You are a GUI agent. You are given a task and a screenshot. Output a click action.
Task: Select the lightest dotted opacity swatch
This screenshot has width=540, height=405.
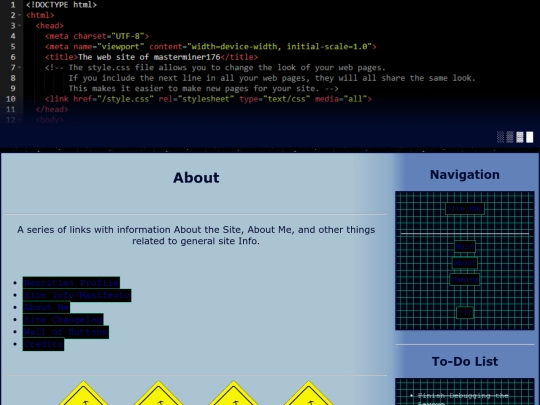[x=500, y=137]
